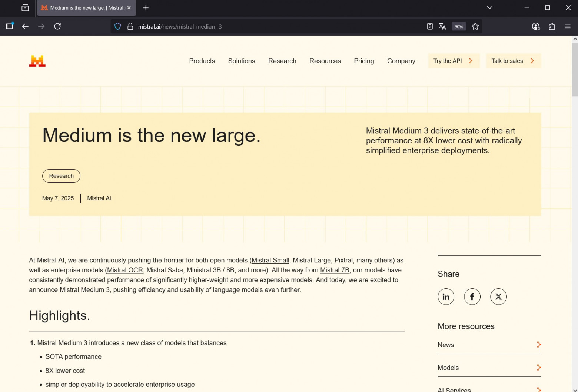Close the Mistral tab
578x392 pixels.
(x=129, y=8)
